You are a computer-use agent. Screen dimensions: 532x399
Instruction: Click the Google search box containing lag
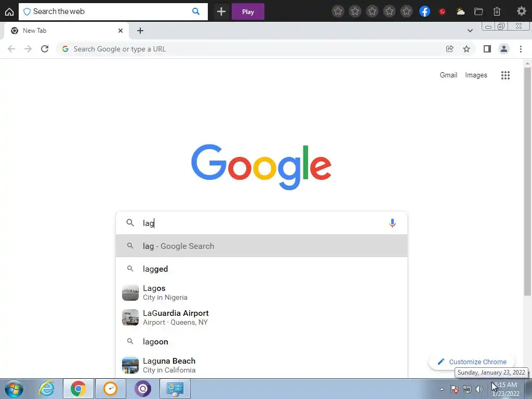[x=262, y=223]
